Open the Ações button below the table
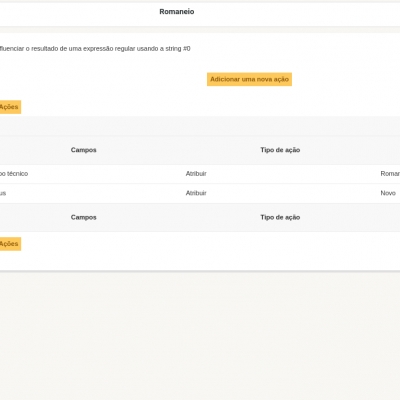This screenshot has width=400, height=400. click(10, 244)
